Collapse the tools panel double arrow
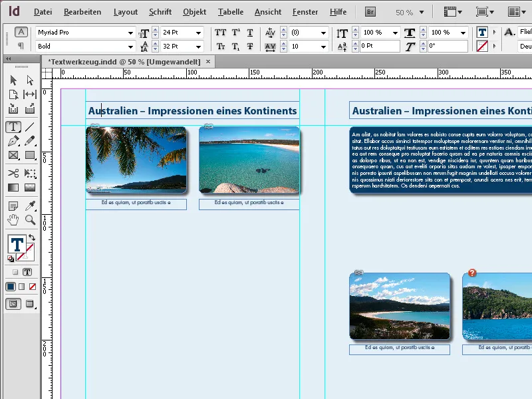This screenshot has width=532, height=399. coord(8,59)
